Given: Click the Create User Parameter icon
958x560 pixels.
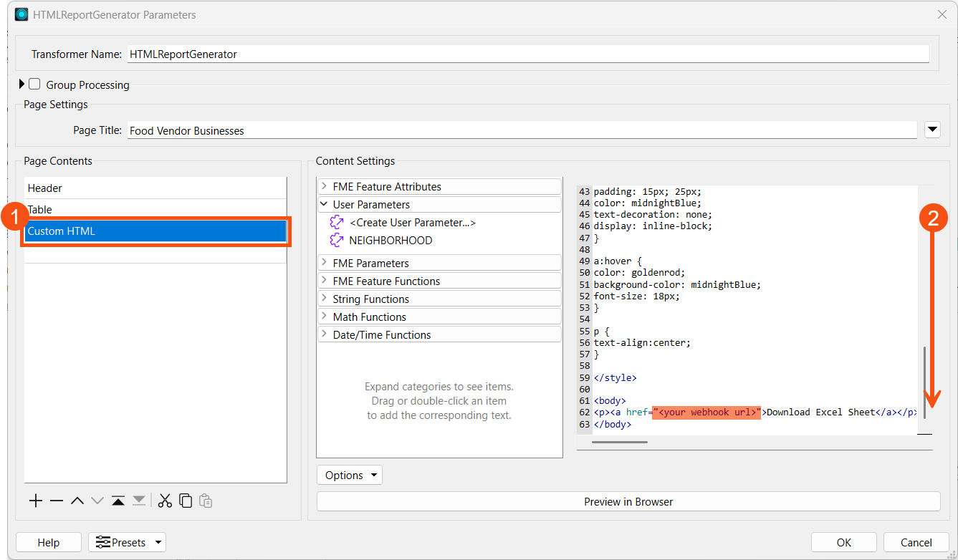Looking at the screenshot, I should [337, 223].
